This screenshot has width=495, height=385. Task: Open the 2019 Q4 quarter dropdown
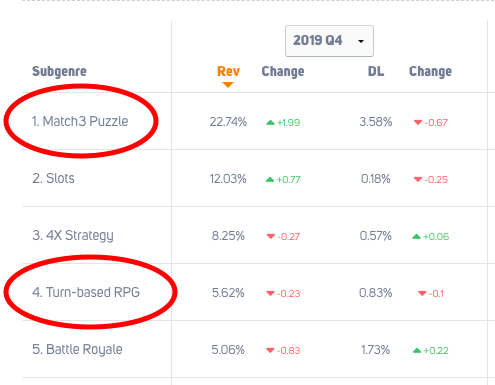tap(329, 41)
